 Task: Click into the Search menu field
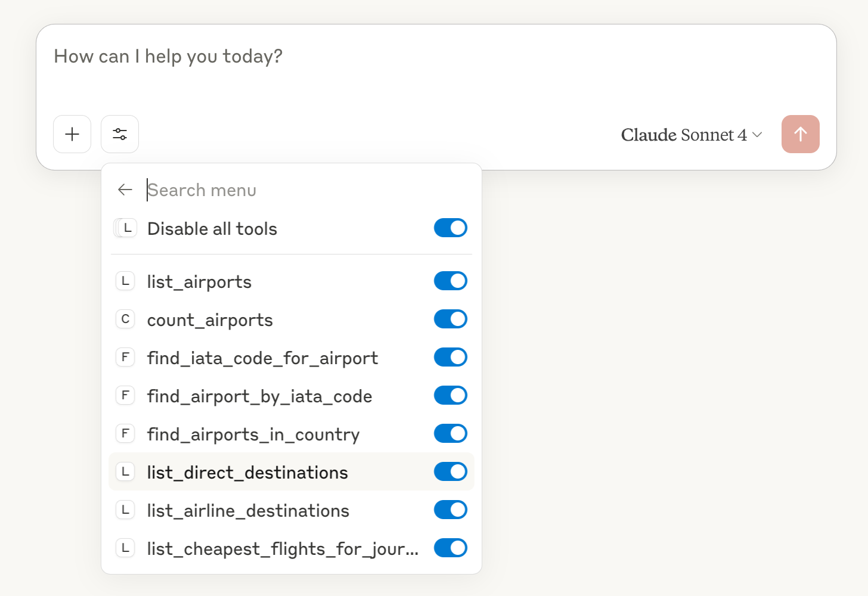[298, 190]
